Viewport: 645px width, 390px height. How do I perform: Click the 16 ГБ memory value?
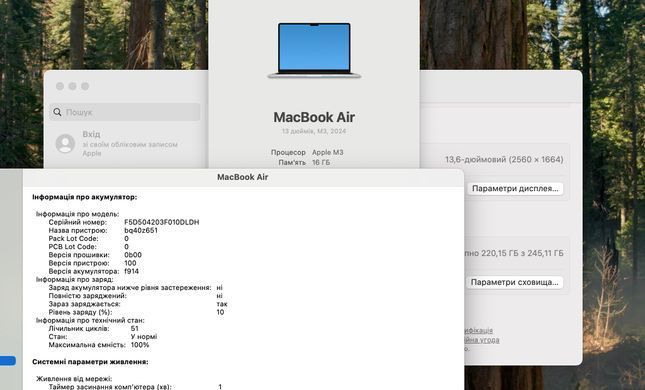(x=321, y=162)
